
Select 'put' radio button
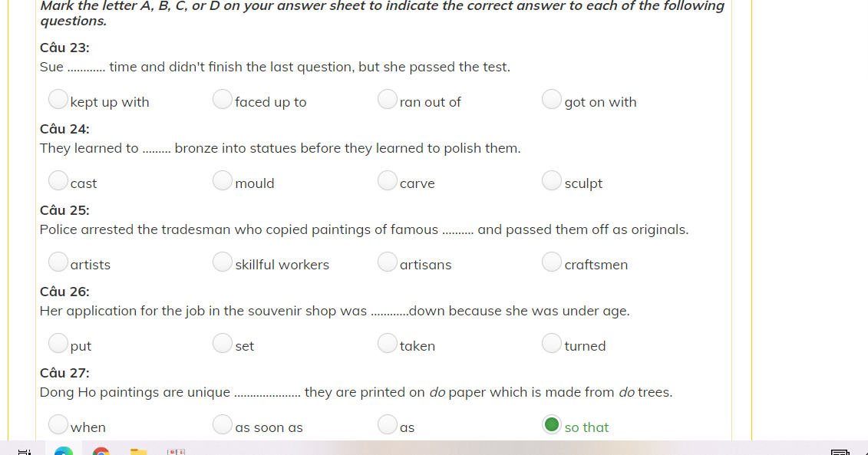pyautogui.click(x=58, y=344)
